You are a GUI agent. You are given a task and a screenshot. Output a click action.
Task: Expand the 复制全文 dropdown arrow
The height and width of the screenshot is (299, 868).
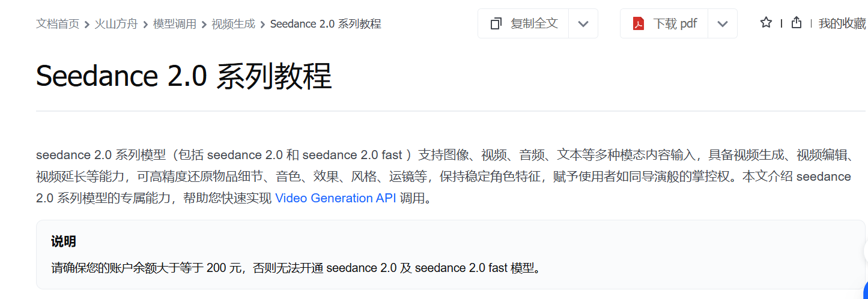tap(583, 24)
